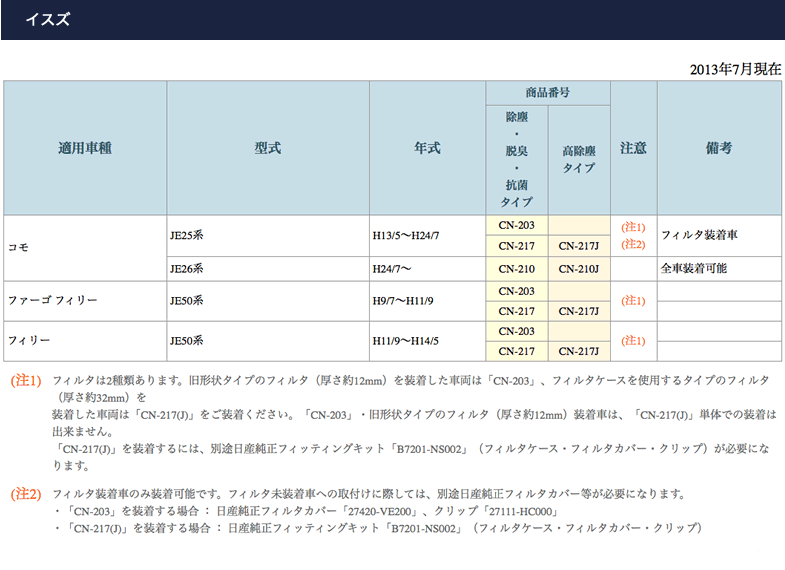Click bullet line mentioning 27420-VE200
Screen dimensions: 785x570
[305, 511]
